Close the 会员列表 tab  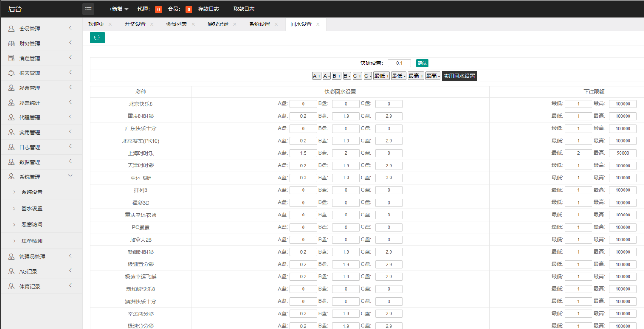coord(193,24)
